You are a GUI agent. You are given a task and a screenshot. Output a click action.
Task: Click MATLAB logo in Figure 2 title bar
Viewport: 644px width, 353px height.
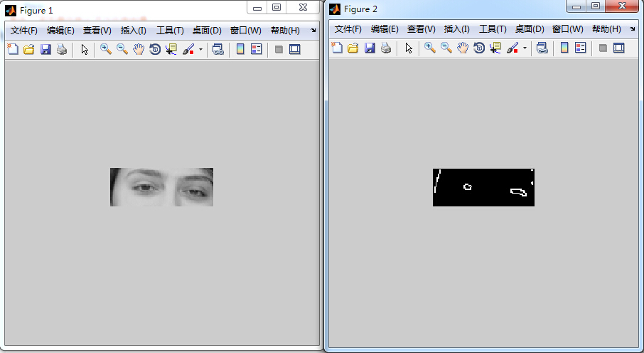click(x=335, y=9)
